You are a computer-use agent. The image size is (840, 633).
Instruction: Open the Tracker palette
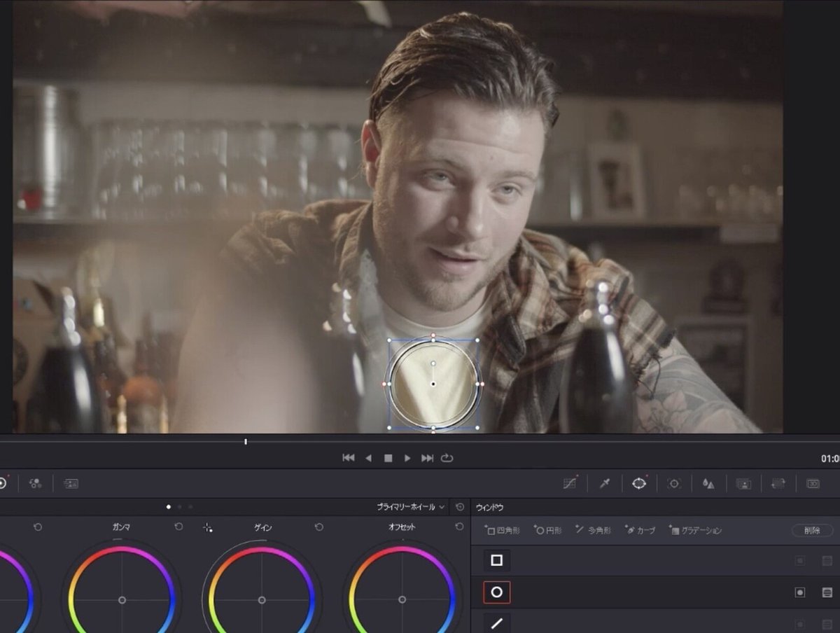pyautogui.click(x=674, y=483)
